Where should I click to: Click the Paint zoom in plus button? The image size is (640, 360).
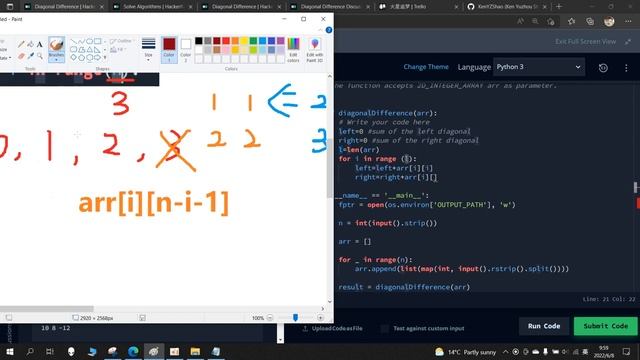[320, 318]
